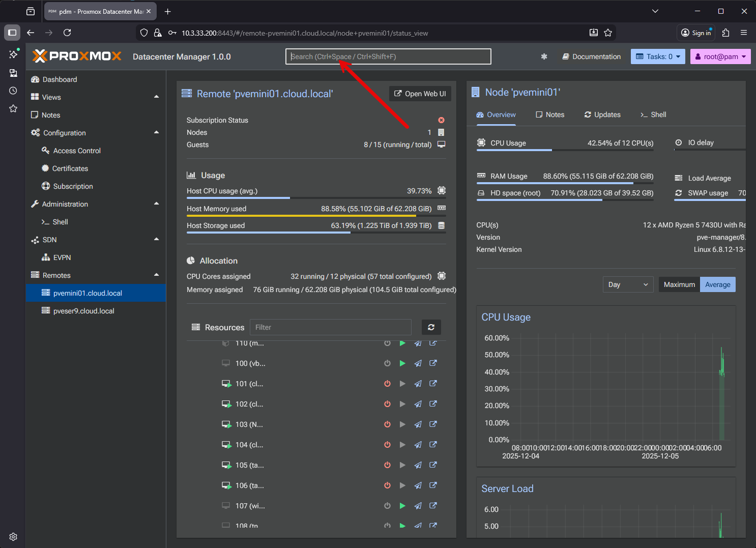
Task: Click the settings gear at bottom left
Action: point(13,536)
